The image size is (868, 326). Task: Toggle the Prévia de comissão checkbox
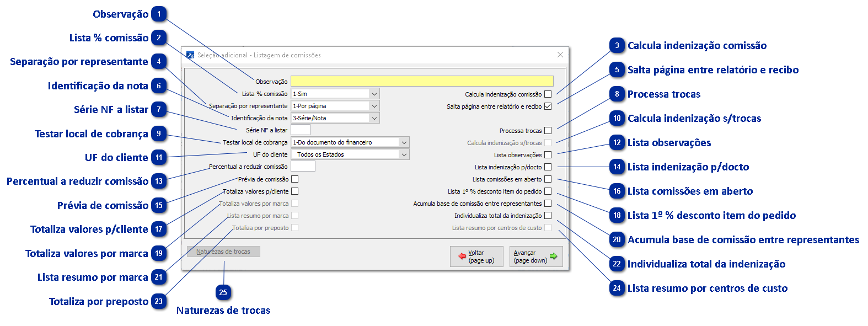295,179
